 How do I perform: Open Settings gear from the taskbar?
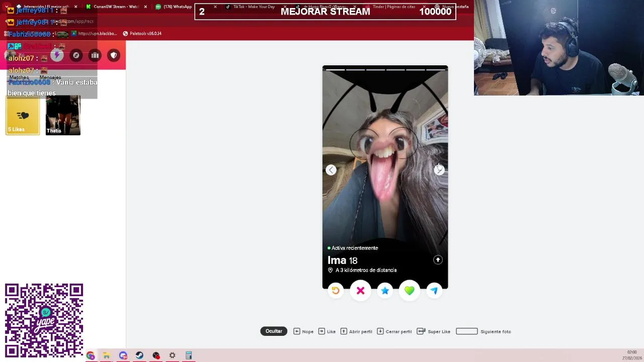coord(172,355)
